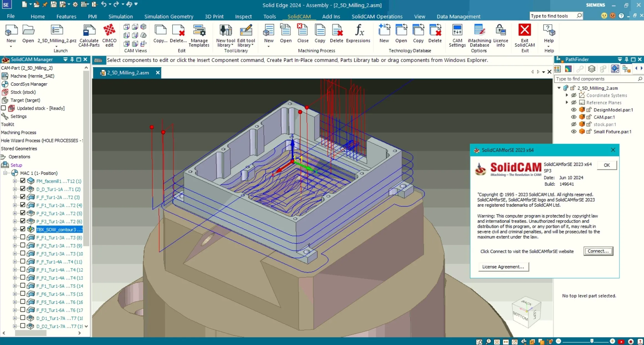Screen dimensions: 644x345
Task: Open iMachining Database
Action: 479,35
